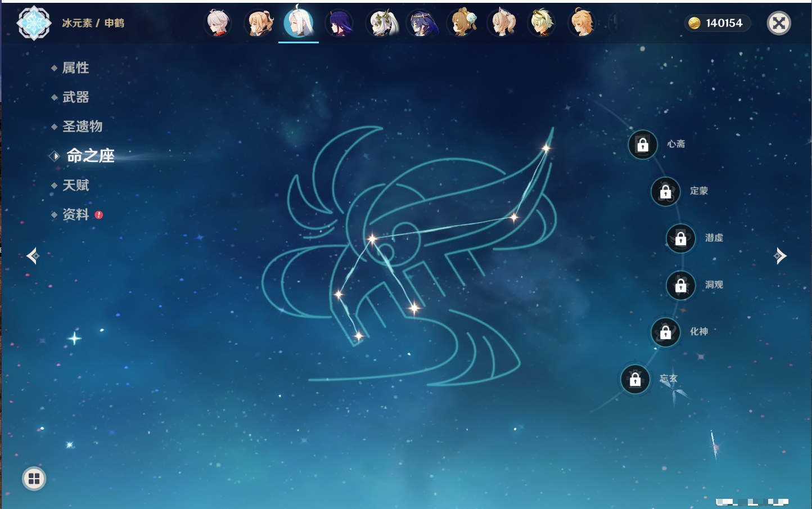Screen dimensions: 812x509
Task: Close the character screen with X button
Action: click(x=779, y=23)
